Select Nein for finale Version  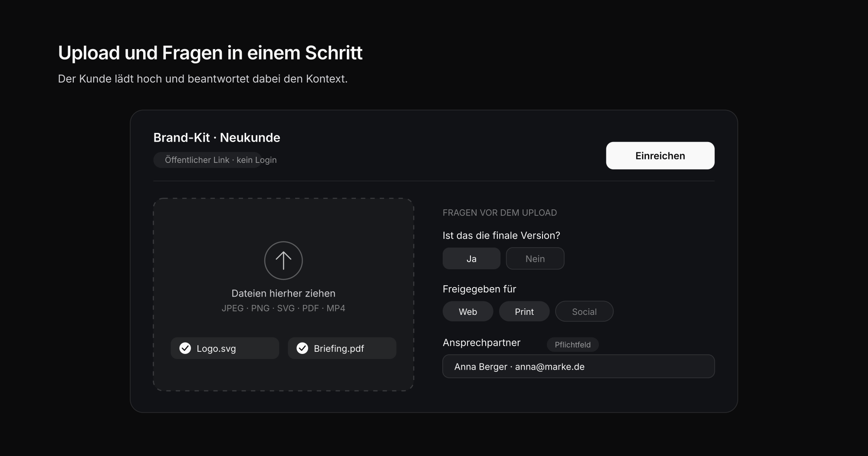(x=535, y=258)
